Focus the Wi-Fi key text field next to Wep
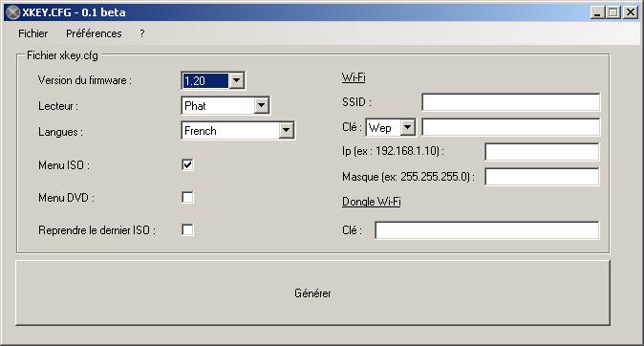Viewport: 644px width, 346px height. click(511, 127)
